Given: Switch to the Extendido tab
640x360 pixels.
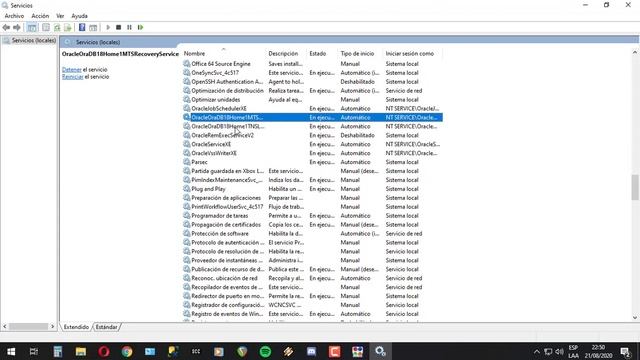Looking at the screenshot, I should click(76, 327).
